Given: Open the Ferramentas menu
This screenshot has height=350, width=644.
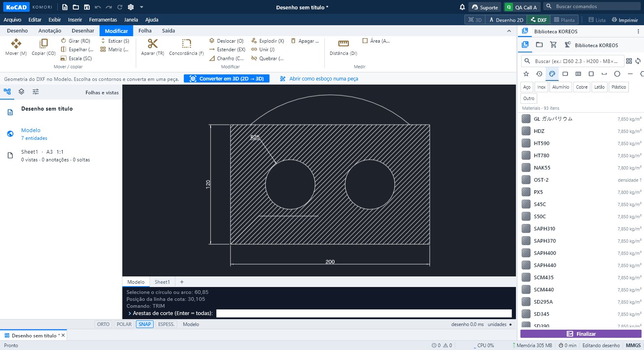Looking at the screenshot, I should [103, 20].
